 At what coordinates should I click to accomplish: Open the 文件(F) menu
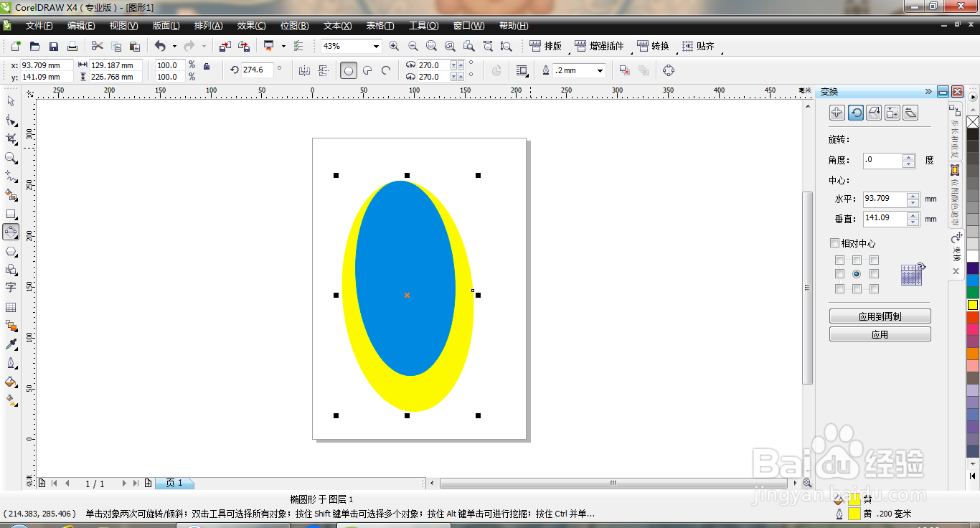click(x=39, y=26)
